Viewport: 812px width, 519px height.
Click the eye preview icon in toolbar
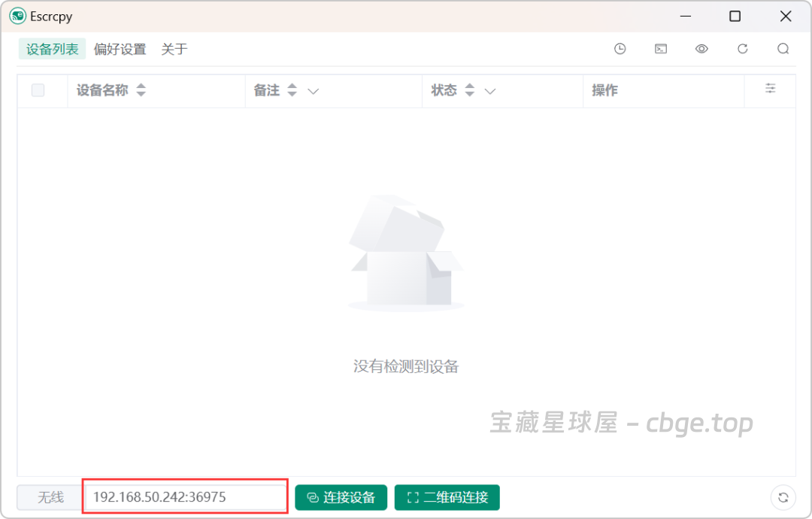click(x=701, y=48)
